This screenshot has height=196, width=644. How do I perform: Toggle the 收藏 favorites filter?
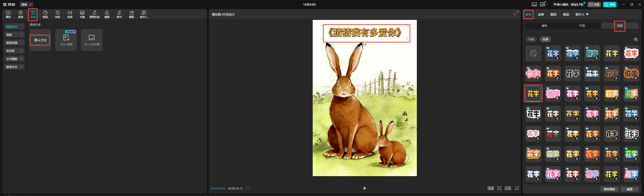point(531,39)
